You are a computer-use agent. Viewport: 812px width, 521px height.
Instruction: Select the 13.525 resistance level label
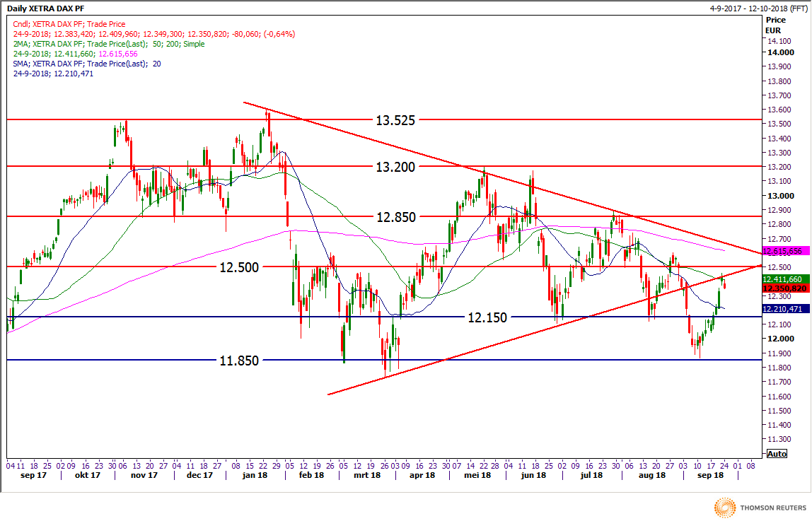pyautogui.click(x=396, y=120)
